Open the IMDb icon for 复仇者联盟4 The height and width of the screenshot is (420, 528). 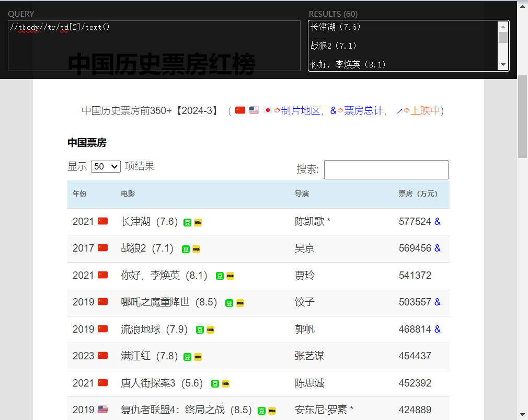[272, 411]
